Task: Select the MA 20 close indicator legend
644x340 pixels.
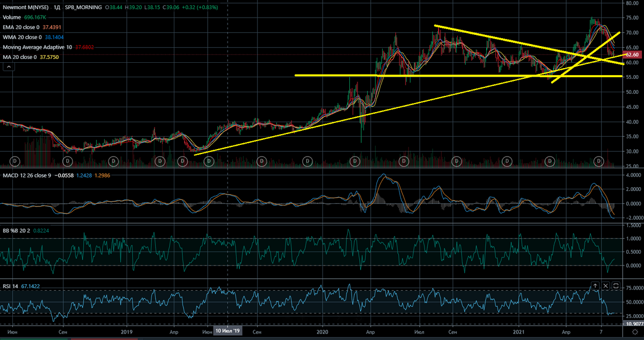Action: pyautogui.click(x=19, y=57)
